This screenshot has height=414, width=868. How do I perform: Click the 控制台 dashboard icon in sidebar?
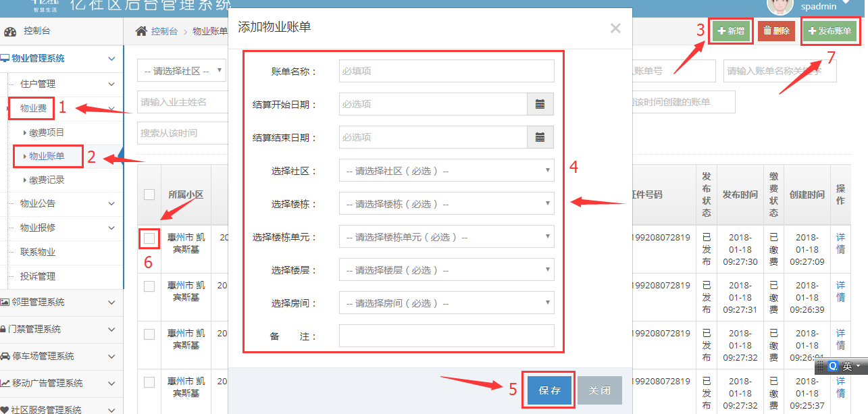pyautogui.click(x=10, y=31)
